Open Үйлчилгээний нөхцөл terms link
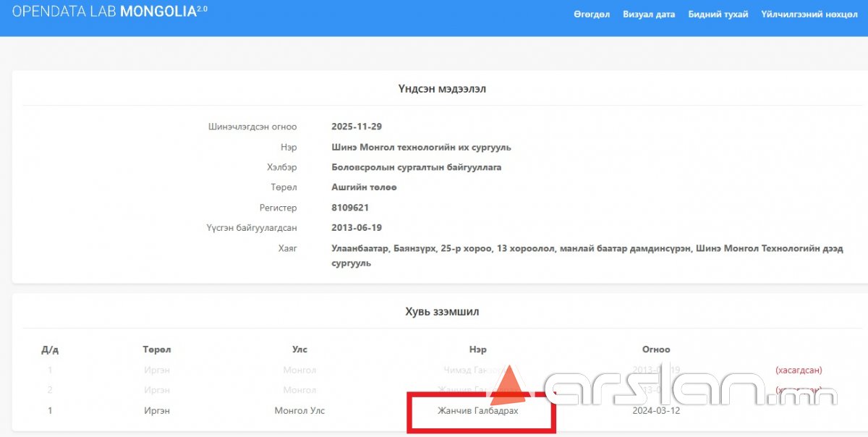Image resolution: width=868 pixels, height=437 pixels. point(809,14)
